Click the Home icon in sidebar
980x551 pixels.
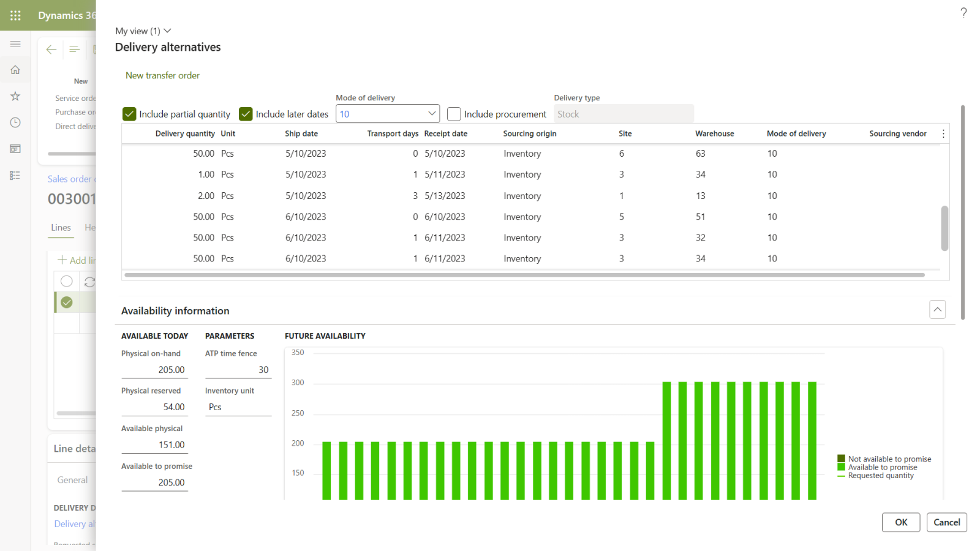click(x=15, y=70)
